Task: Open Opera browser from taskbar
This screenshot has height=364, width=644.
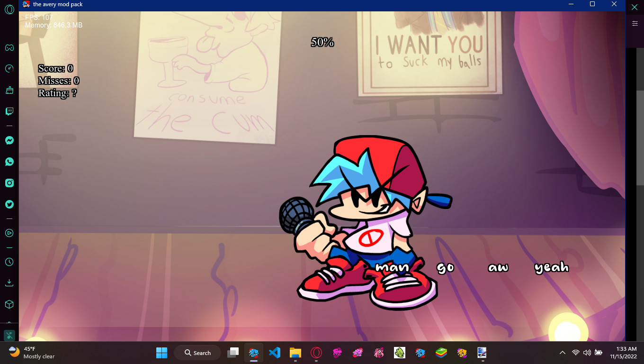Action: pyautogui.click(x=316, y=353)
